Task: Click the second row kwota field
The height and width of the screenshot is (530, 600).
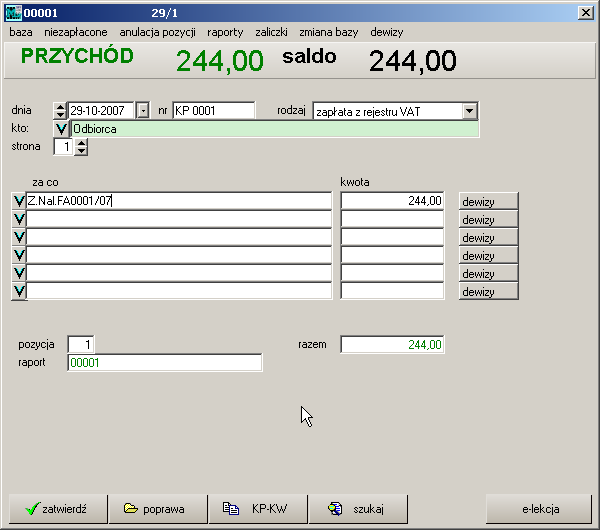Action: pyautogui.click(x=392, y=219)
